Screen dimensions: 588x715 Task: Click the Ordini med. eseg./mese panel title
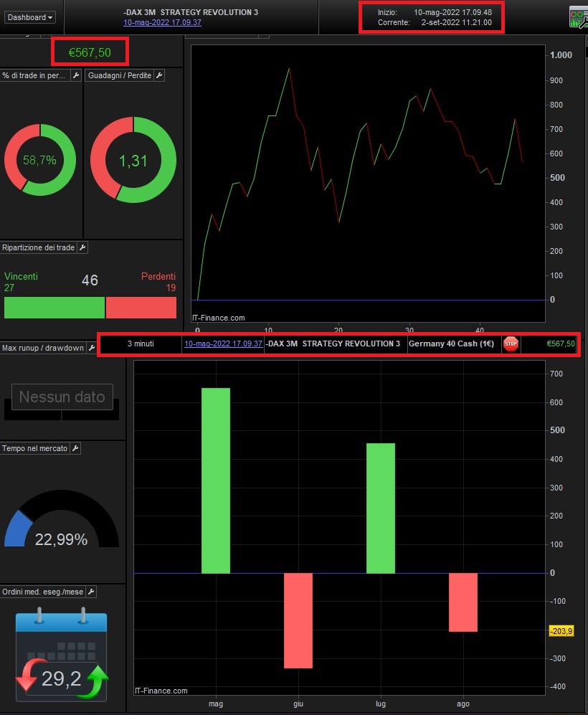pos(42,592)
